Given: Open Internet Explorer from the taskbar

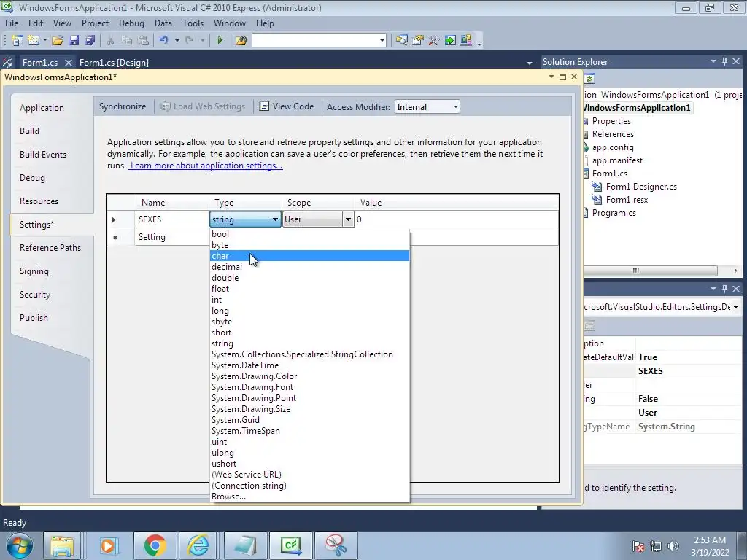Looking at the screenshot, I should coord(198,545).
